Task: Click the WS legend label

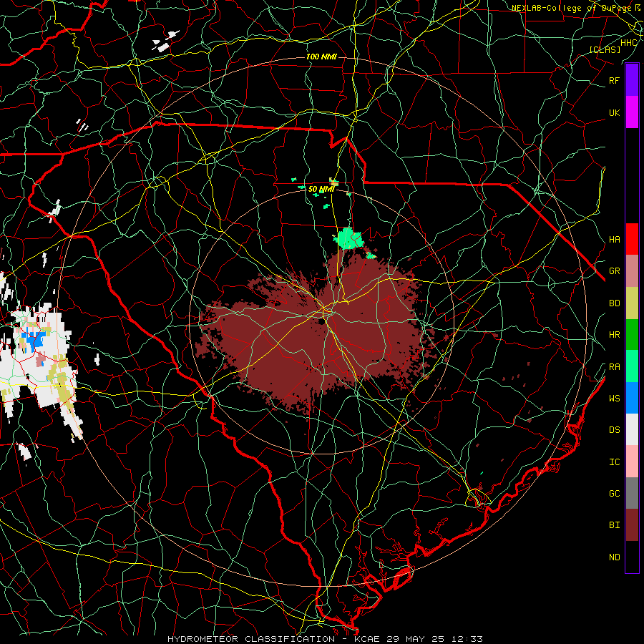Action: point(614,398)
